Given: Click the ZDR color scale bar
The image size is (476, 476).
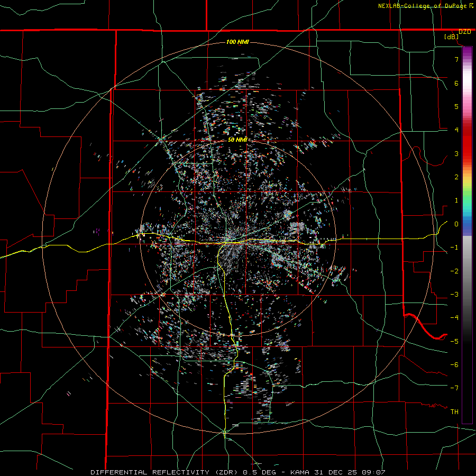Looking at the screenshot, I should pos(467,235).
